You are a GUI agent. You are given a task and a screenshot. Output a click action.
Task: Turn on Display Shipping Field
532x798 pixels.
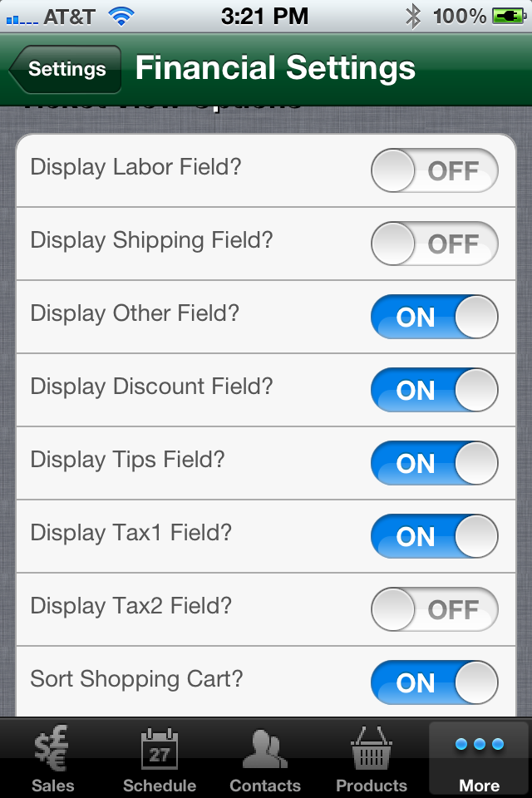point(434,244)
